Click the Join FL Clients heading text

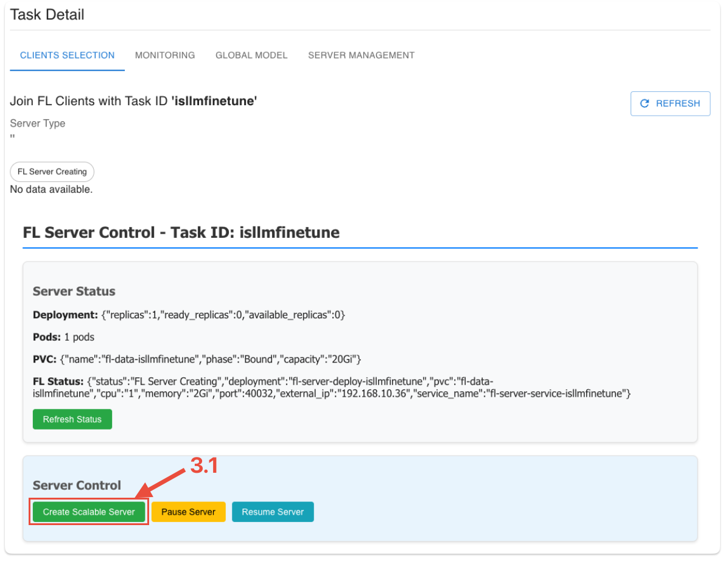(x=133, y=101)
